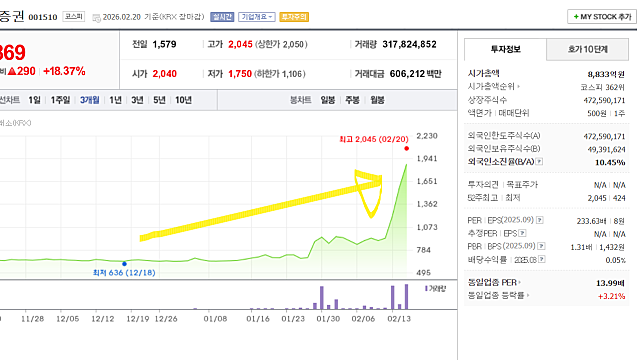Click the blue 최저 marker dot on chart
This screenshot has width=640, height=360.
click(x=124, y=264)
